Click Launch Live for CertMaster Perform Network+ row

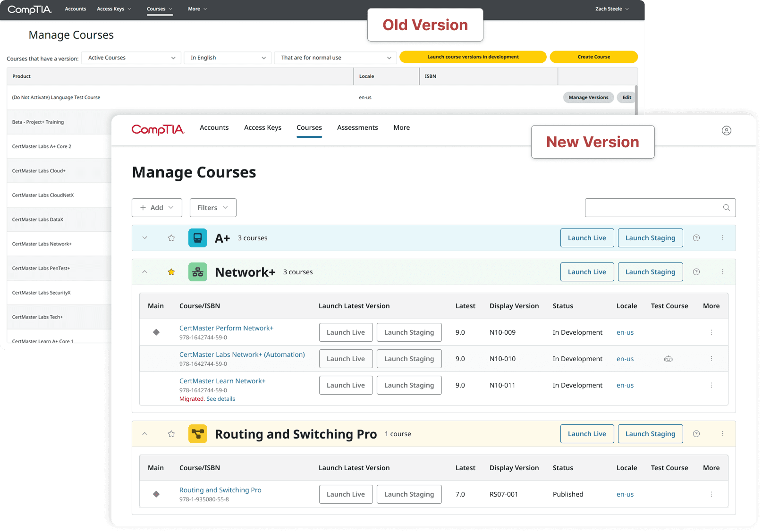(x=346, y=332)
